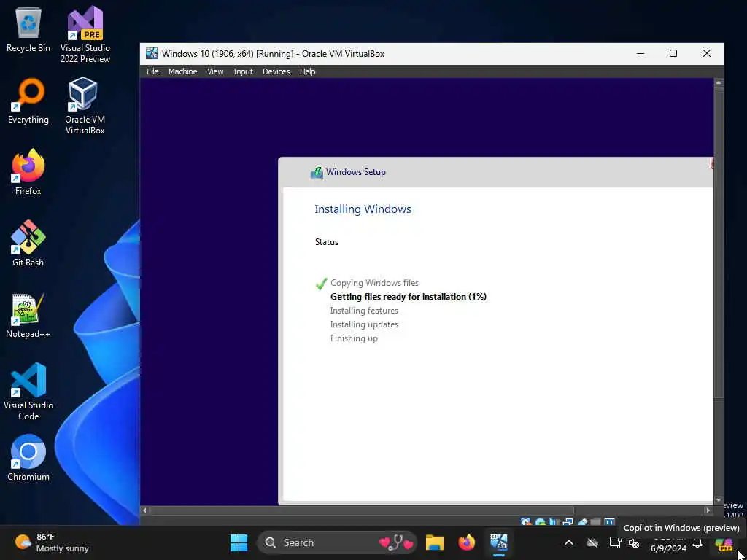Click the green checkmark beside Copying Windows files
747x560 pixels.
(x=322, y=284)
